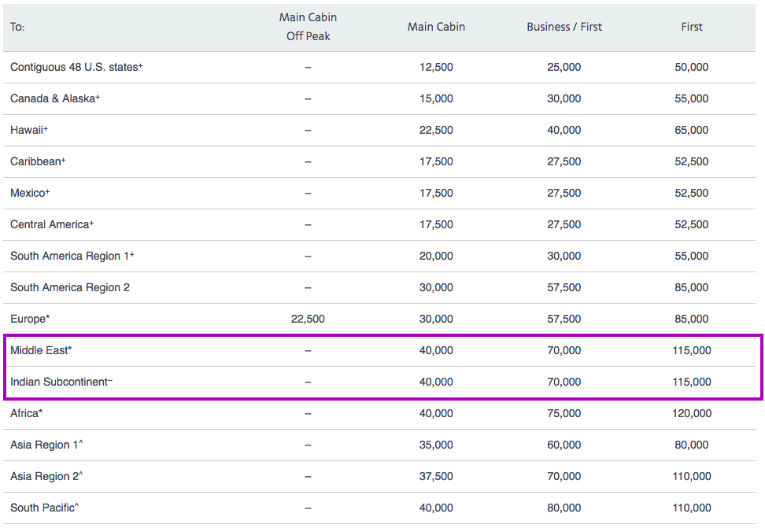The image size is (765, 532).
Task: Click Mexico's 17,500 Main Cabin value
Action: tap(436, 193)
